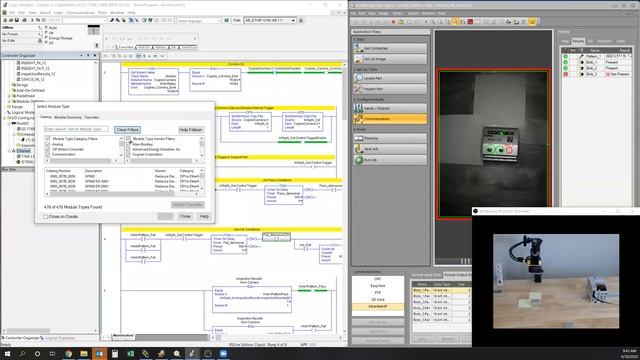Click the category filter list horizontal scrollbar
The width and height of the screenshot is (640, 360).
(x=82, y=161)
